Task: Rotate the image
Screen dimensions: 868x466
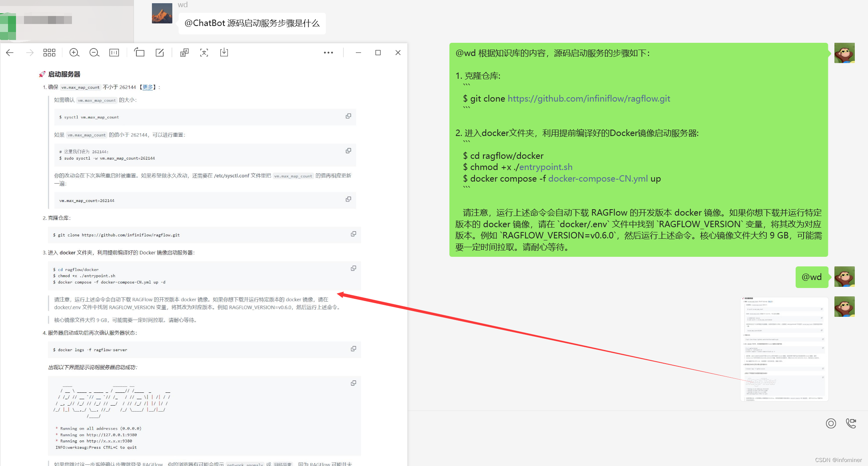Action: (x=139, y=52)
